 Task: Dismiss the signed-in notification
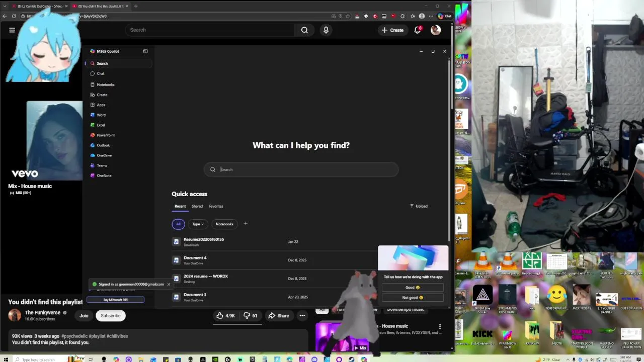(x=169, y=284)
